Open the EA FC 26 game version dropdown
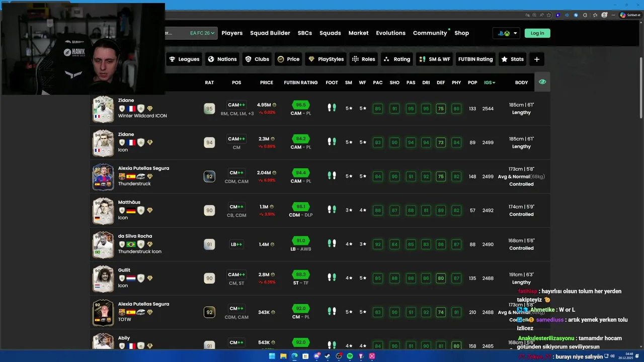 pyautogui.click(x=202, y=33)
